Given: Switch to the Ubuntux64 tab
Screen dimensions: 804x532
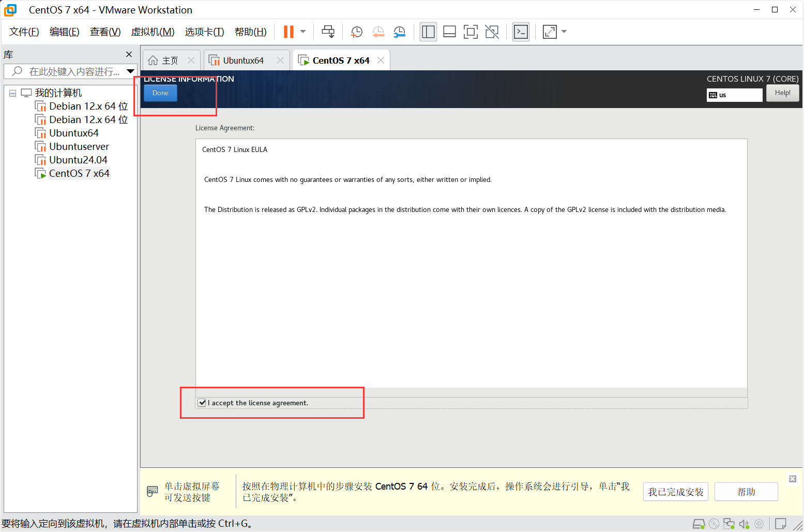Looking at the screenshot, I should pos(243,60).
